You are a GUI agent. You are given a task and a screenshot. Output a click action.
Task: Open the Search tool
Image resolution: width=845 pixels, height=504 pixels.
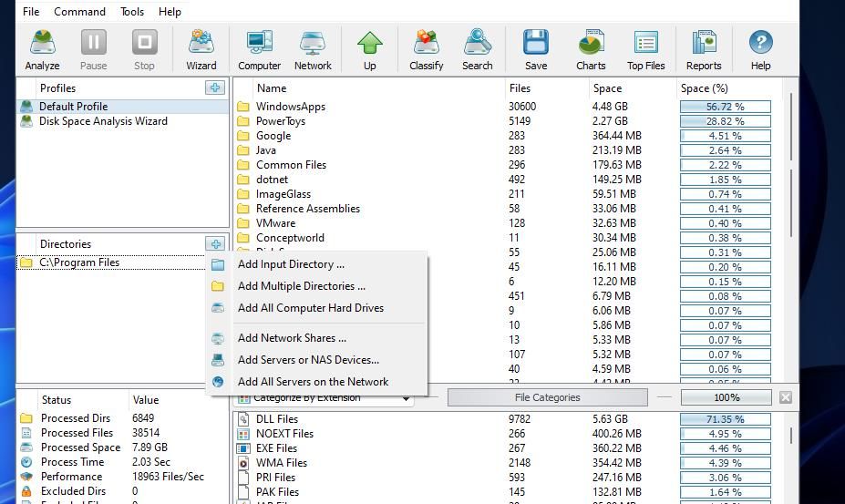477,49
